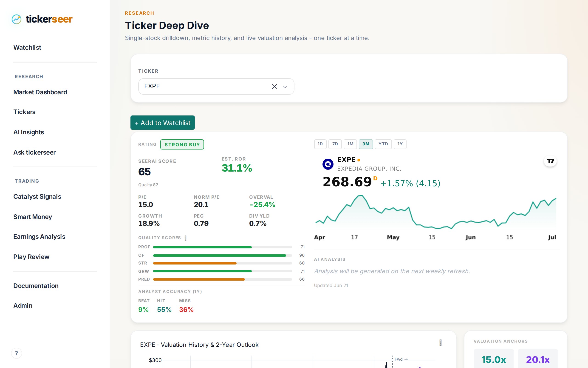Image resolution: width=588 pixels, height=368 pixels.
Task: Click the P/E value 15.0
Action: [x=146, y=205]
